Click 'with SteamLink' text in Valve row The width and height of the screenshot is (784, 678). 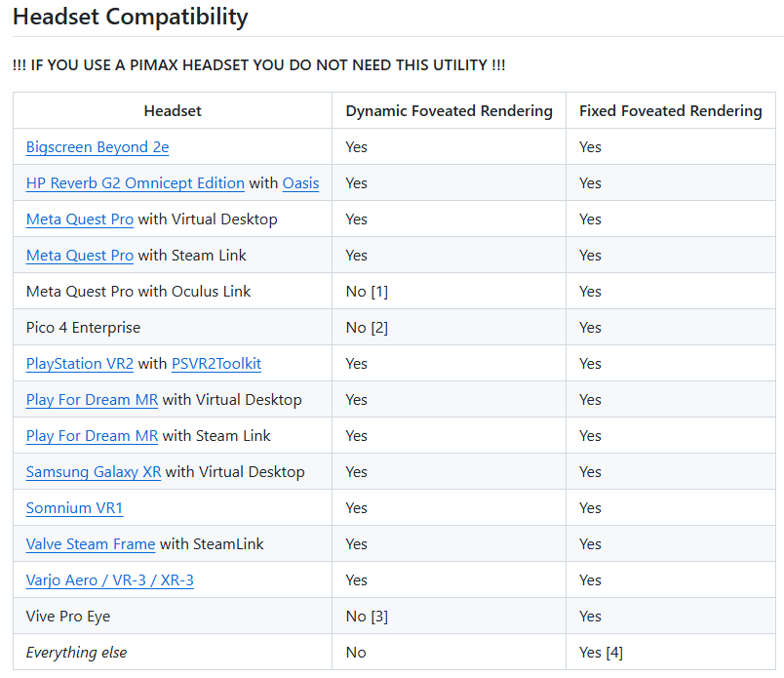tap(212, 544)
